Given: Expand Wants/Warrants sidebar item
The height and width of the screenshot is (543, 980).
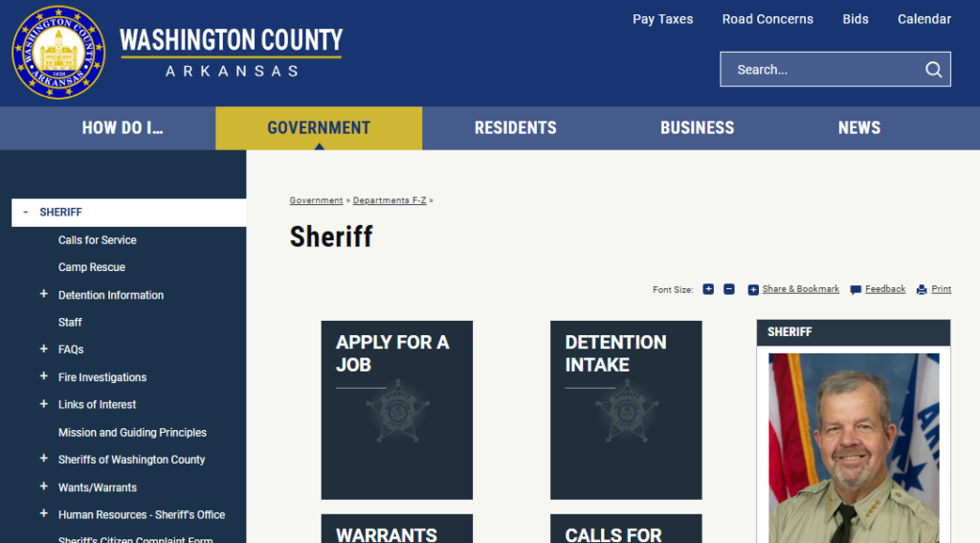Looking at the screenshot, I should click(x=43, y=487).
